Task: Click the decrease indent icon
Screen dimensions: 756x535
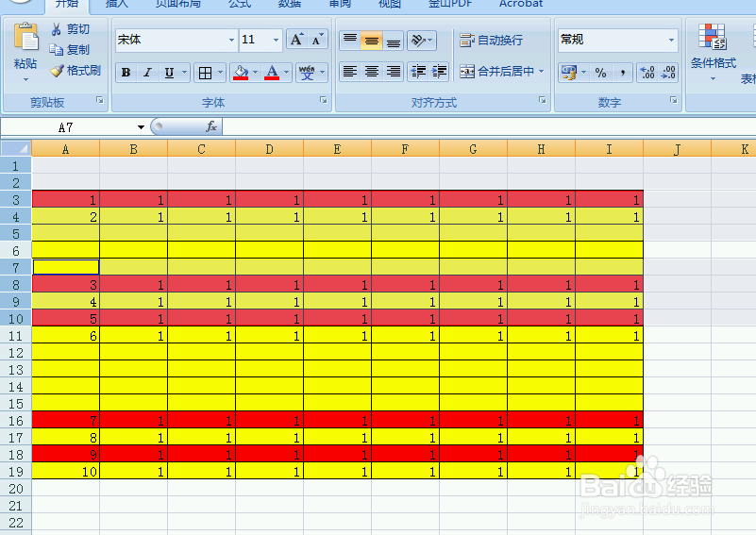Action: click(x=417, y=72)
